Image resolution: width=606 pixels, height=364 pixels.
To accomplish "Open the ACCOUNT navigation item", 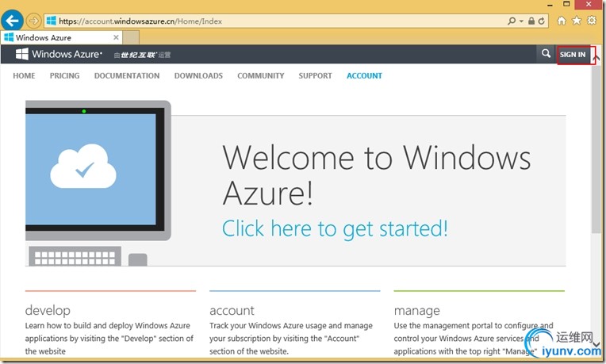I will (x=364, y=76).
